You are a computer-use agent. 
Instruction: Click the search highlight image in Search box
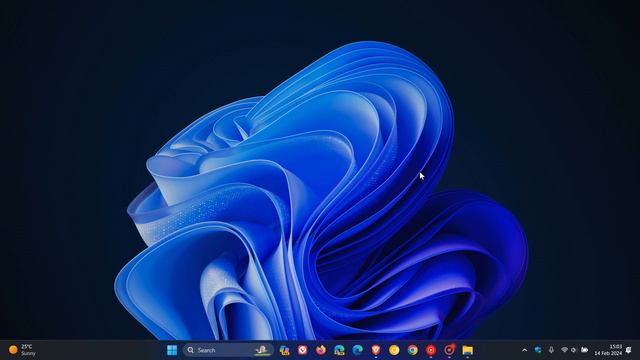coord(262,350)
